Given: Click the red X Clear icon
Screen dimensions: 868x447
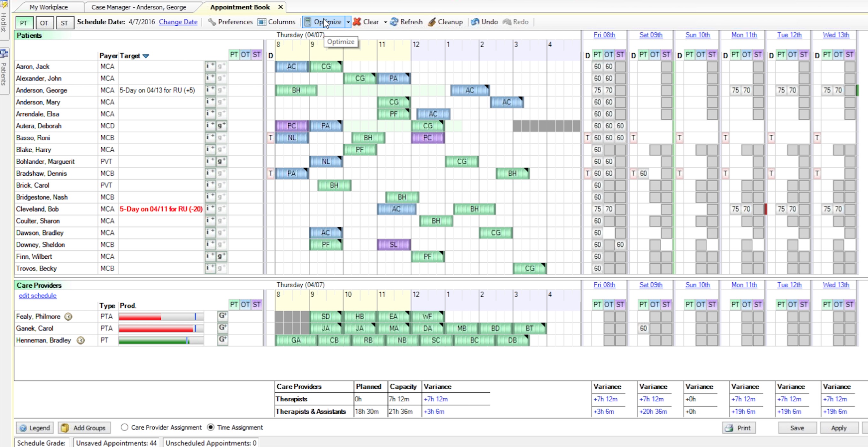Looking at the screenshot, I should 357,22.
